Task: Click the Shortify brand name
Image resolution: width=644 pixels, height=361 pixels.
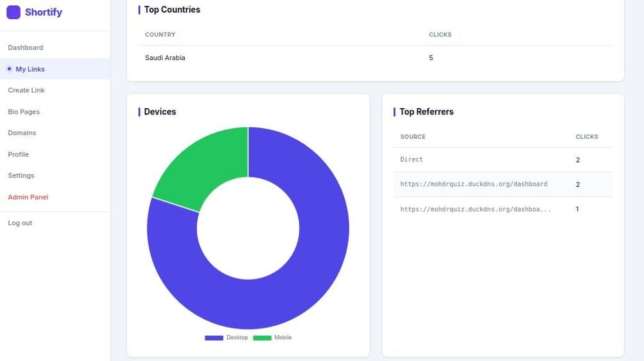Action: (x=44, y=12)
